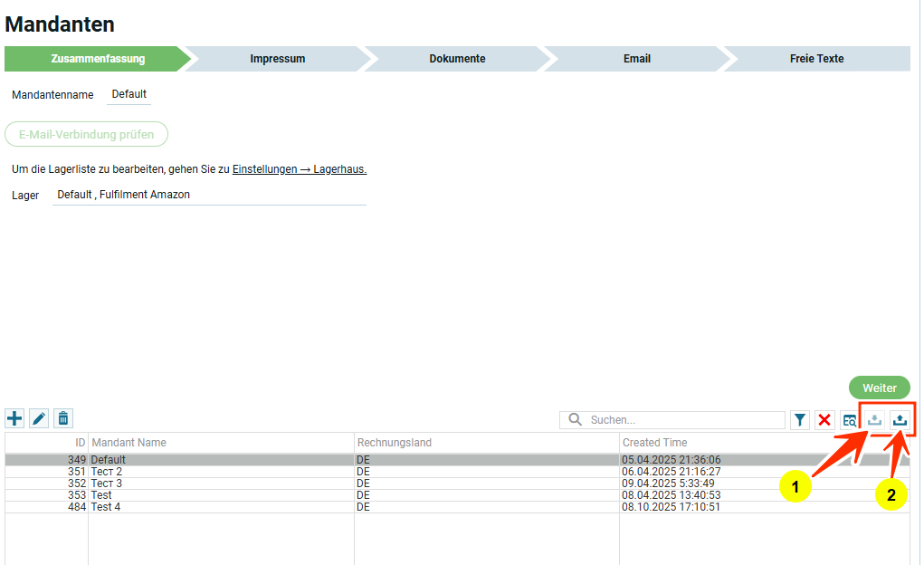Viewport: 924px width, 565px height.
Task: Click the advanced search magnifier-list icon
Action: pos(849,420)
